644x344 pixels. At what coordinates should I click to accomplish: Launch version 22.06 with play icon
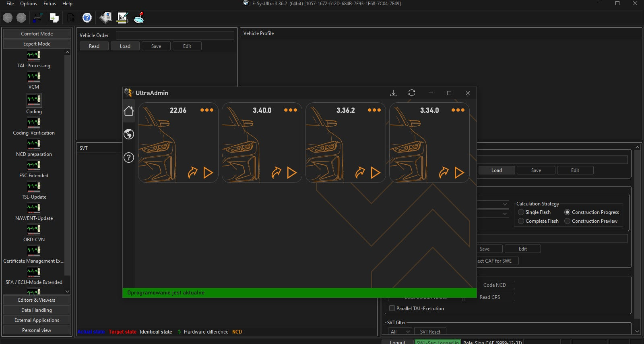208,173
